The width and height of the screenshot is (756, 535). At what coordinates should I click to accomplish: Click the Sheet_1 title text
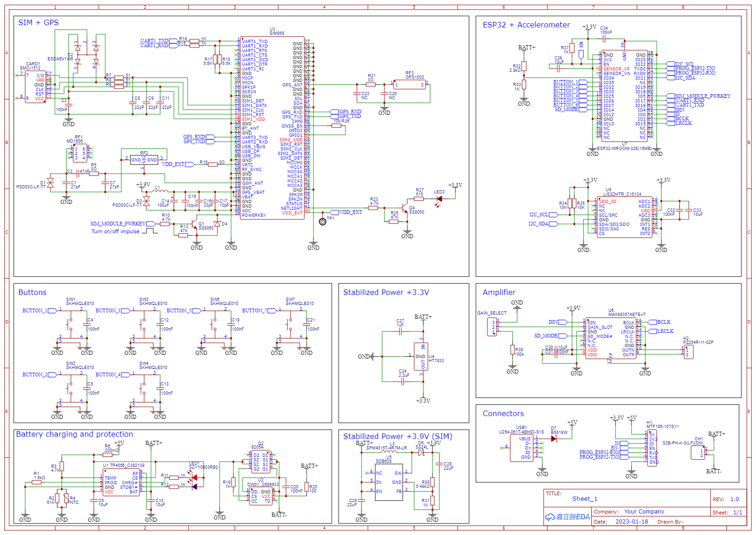pyautogui.click(x=584, y=498)
